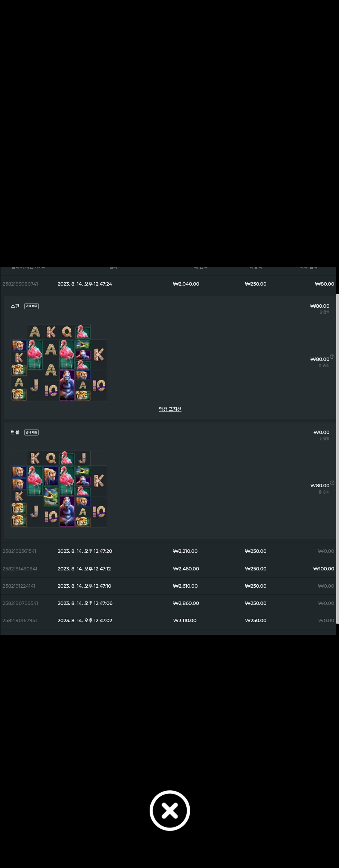
Task: Click the spin result reel grid thumbnail
Action: (59, 363)
